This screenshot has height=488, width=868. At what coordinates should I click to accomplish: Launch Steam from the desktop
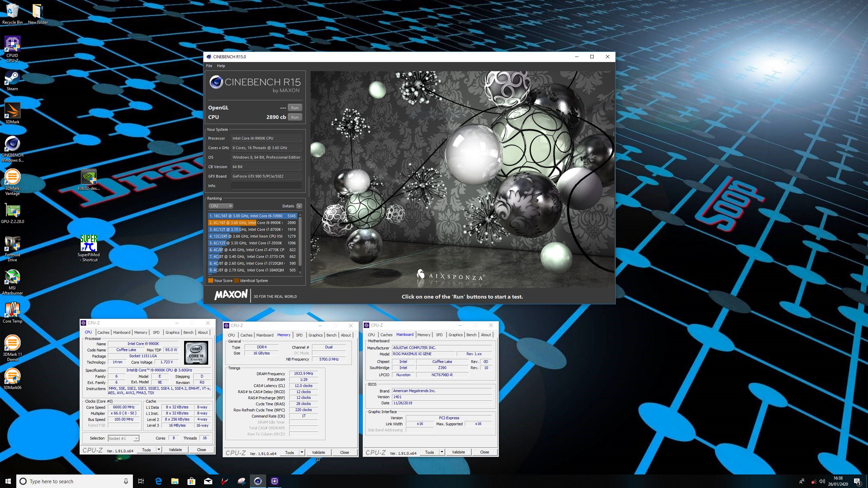[x=12, y=81]
